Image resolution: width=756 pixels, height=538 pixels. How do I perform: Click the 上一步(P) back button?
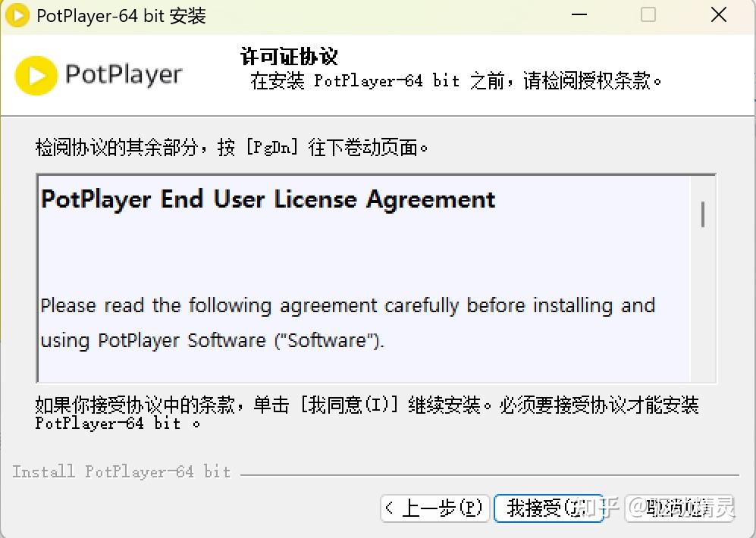(434, 509)
